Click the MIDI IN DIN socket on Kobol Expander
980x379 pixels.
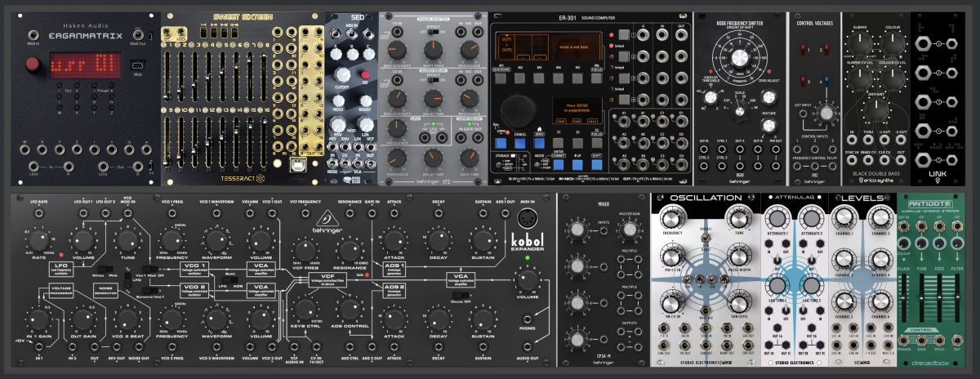(526, 219)
